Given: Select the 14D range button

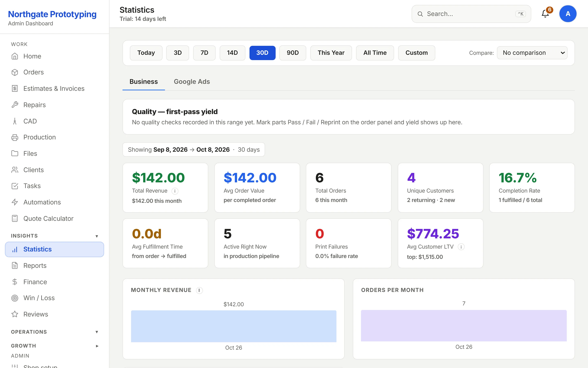Looking at the screenshot, I should 232,53.
